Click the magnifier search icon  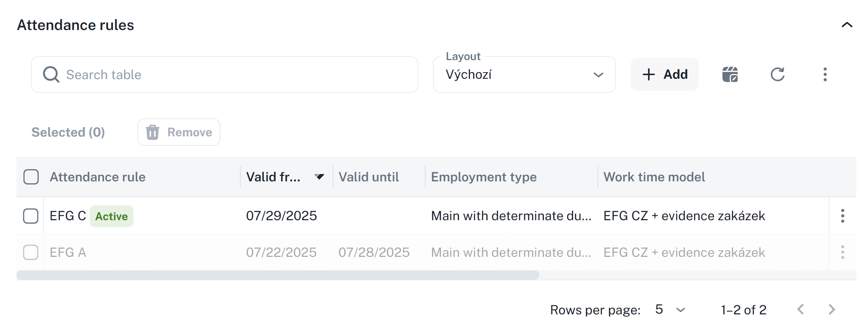(x=51, y=74)
